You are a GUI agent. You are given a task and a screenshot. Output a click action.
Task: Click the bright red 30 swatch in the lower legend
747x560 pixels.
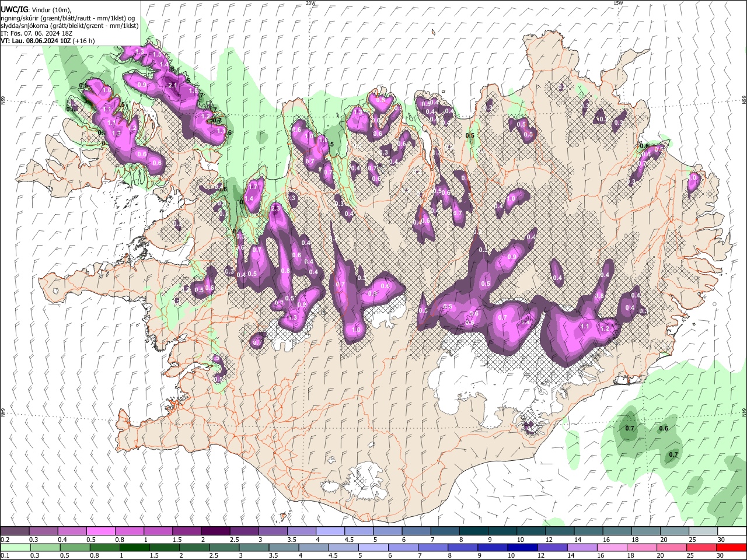731,548
